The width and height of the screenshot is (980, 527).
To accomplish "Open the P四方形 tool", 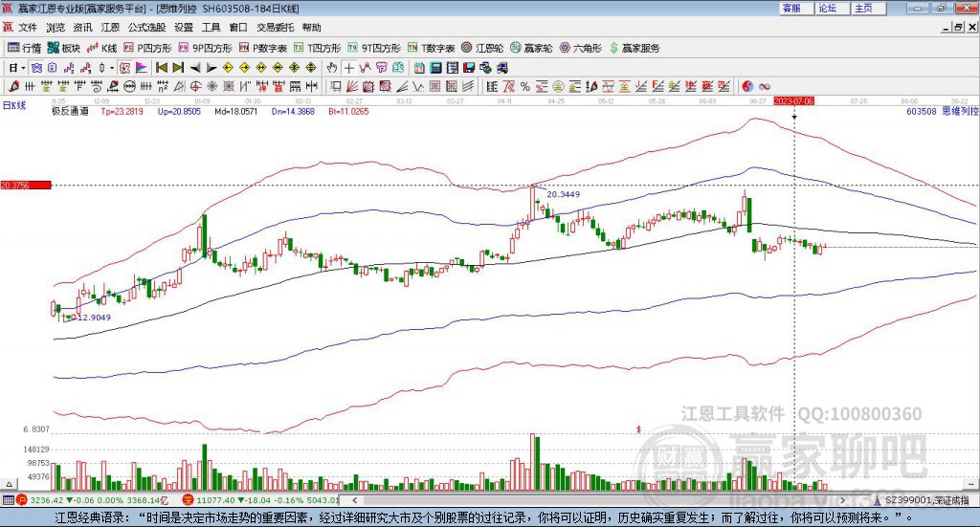I will tap(147, 48).
